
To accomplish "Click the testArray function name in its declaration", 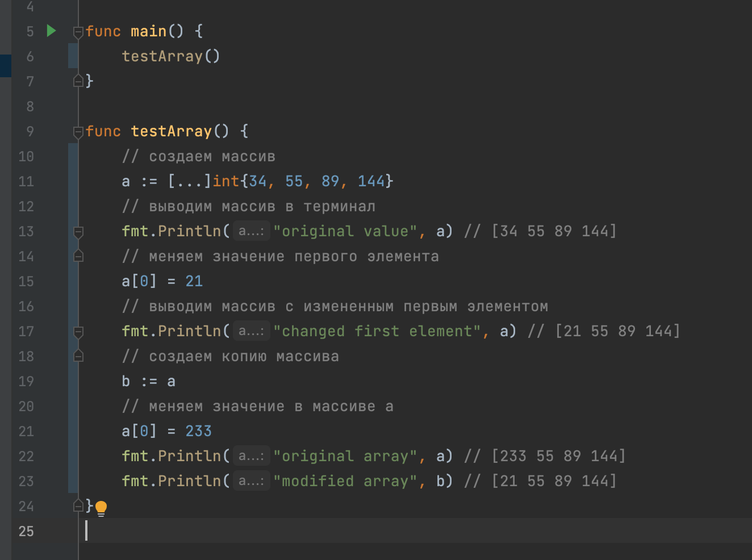I will coord(171,131).
